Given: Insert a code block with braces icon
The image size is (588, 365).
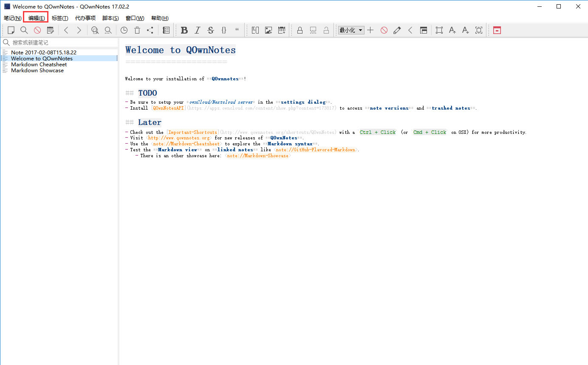Looking at the screenshot, I should [224, 30].
